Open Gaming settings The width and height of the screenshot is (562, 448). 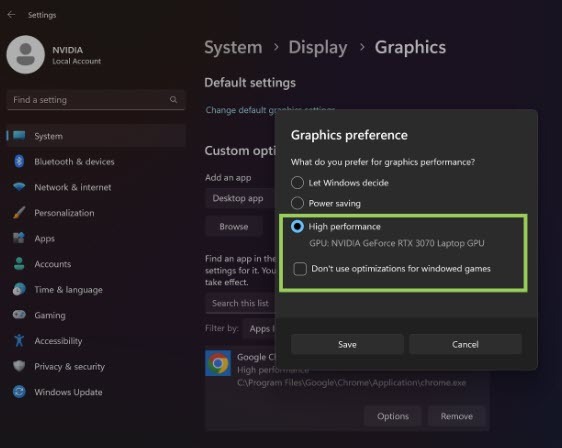click(96, 315)
